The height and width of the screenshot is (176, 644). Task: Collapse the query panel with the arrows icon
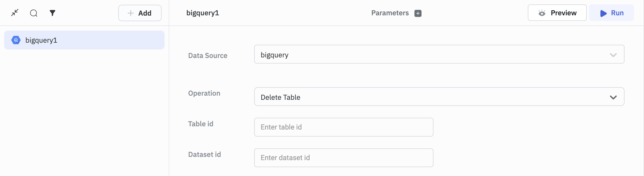click(15, 13)
